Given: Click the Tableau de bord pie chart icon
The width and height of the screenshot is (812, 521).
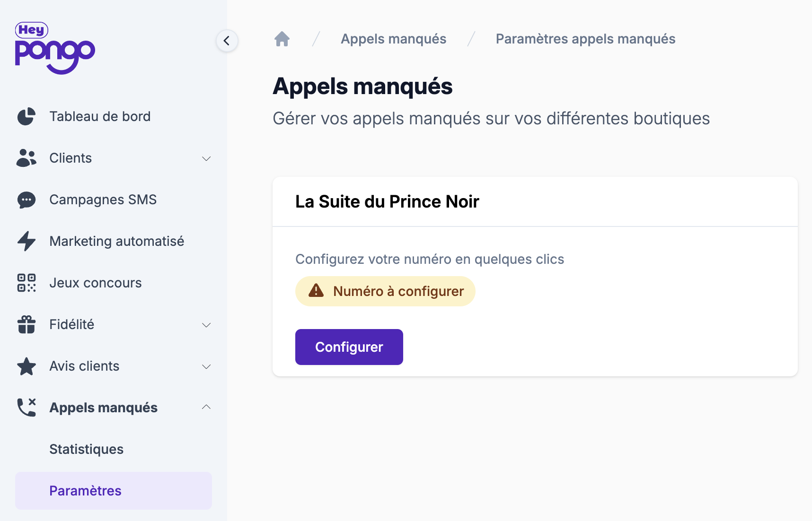Looking at the screenshot, I should click(26, 116).
